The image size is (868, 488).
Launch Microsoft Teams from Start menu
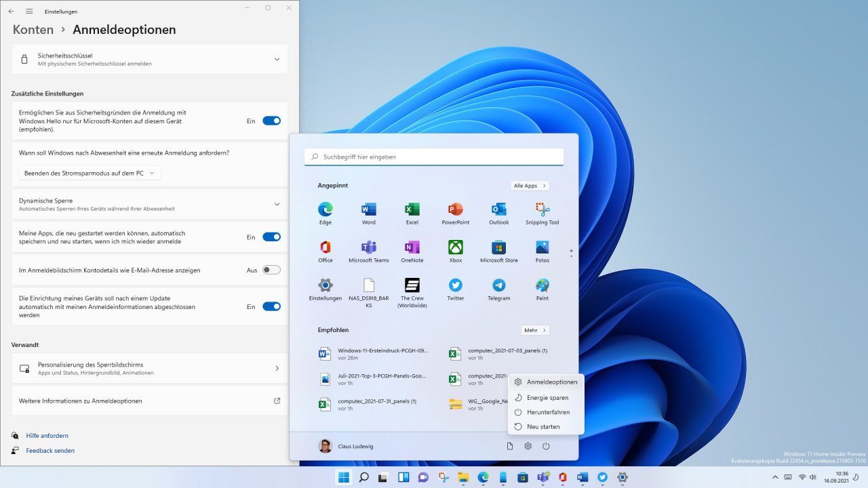tap(369, 251)
